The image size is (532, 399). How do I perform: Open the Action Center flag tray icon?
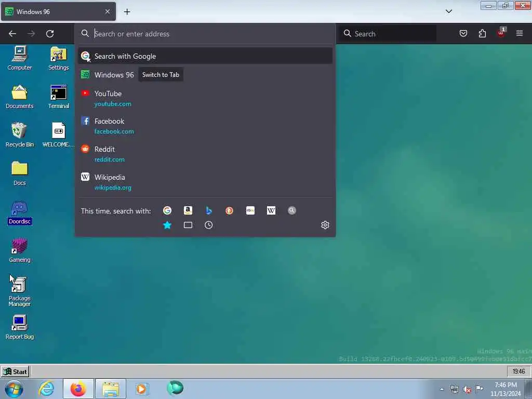coord(479,389)
